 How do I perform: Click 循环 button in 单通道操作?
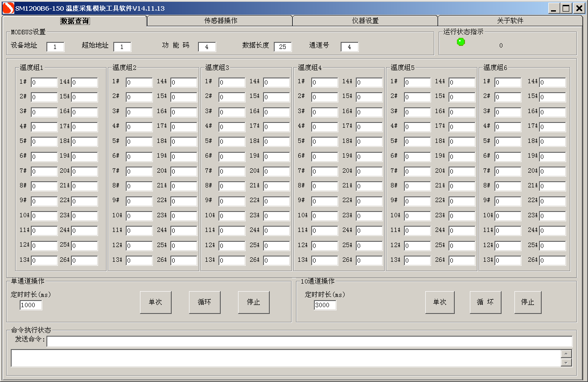click(x=205, y=302)
